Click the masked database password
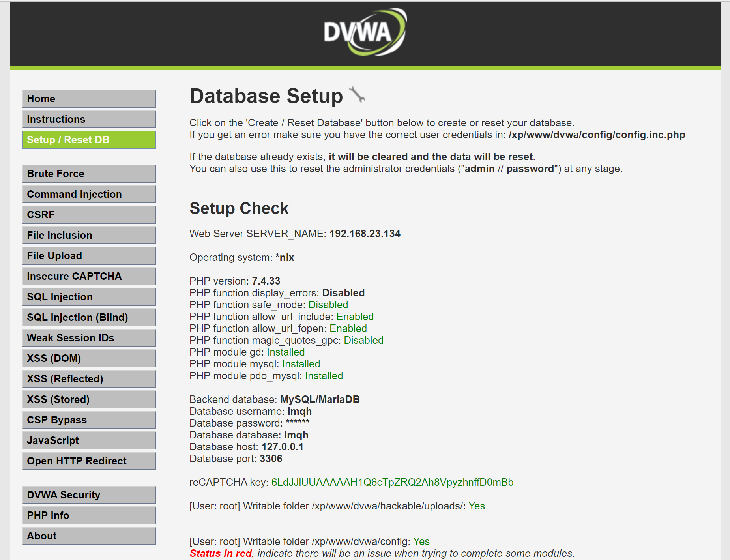Image resolution: width=730 pixels, height=560 pixels. [x=298, y=422]
